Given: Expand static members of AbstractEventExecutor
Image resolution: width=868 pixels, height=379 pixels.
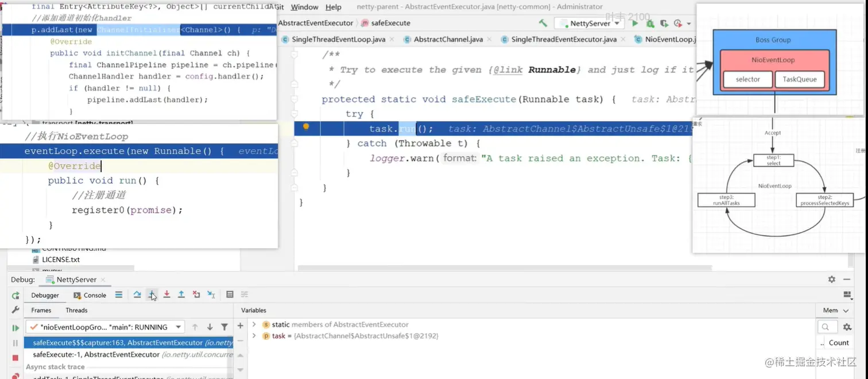Looking at the screenshot, I should [254, 324].
